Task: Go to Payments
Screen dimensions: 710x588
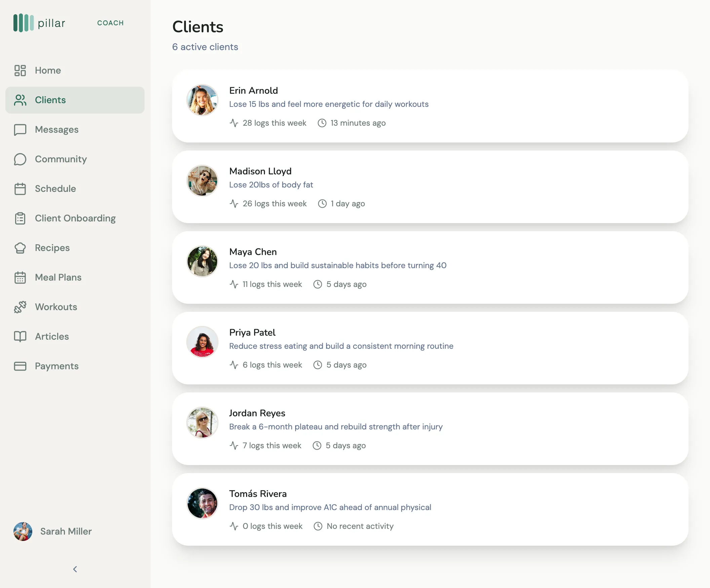Action: tap(75, 366)
